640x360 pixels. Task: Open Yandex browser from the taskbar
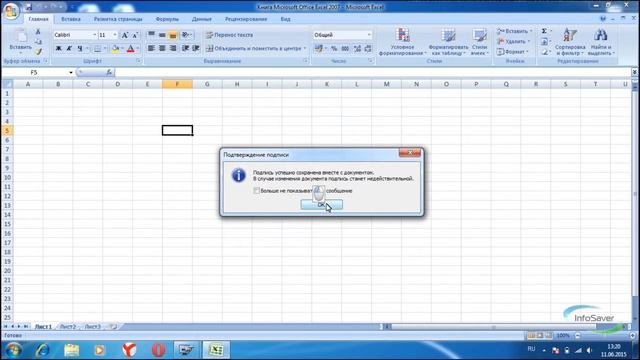click(129, 350)
